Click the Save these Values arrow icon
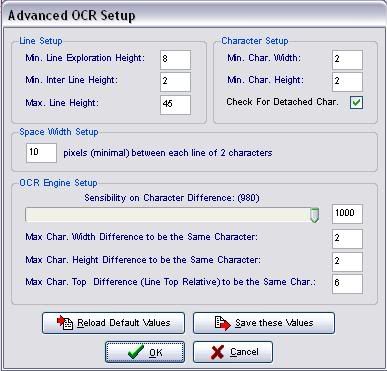The image size is (387, 371). [223, 323]
